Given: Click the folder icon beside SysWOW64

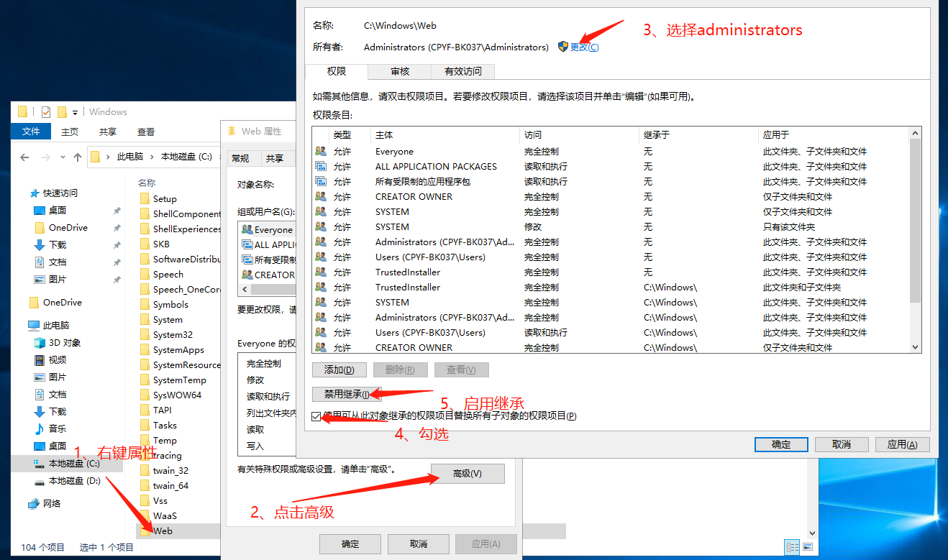Looking at the screenshot, I should coord(145,395).
